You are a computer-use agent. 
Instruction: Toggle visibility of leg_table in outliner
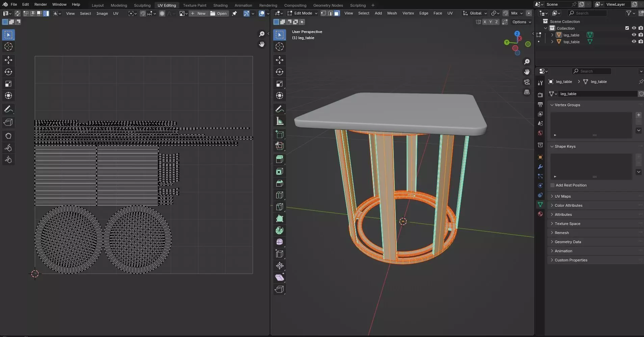634,35
